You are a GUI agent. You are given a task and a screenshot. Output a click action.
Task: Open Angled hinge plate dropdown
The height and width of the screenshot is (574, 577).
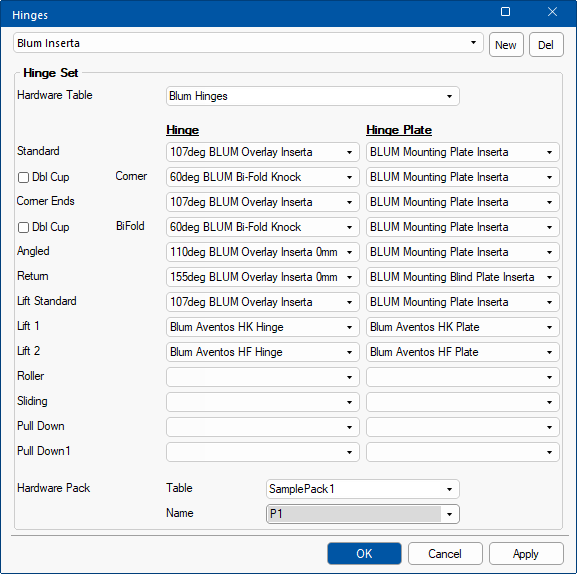pyautogui.click(x=463, y=252)
